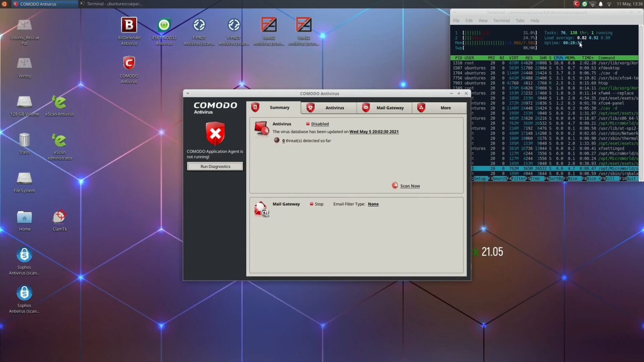This screenshot has height=362, width=644.
Task: Click the Disabled antivirus status link
Action: [320, 124]
